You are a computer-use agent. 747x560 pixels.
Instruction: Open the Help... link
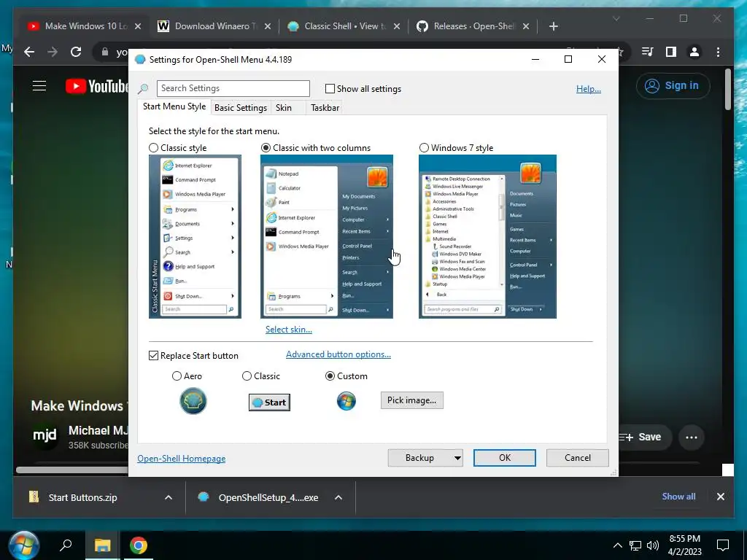pos(589,88)
